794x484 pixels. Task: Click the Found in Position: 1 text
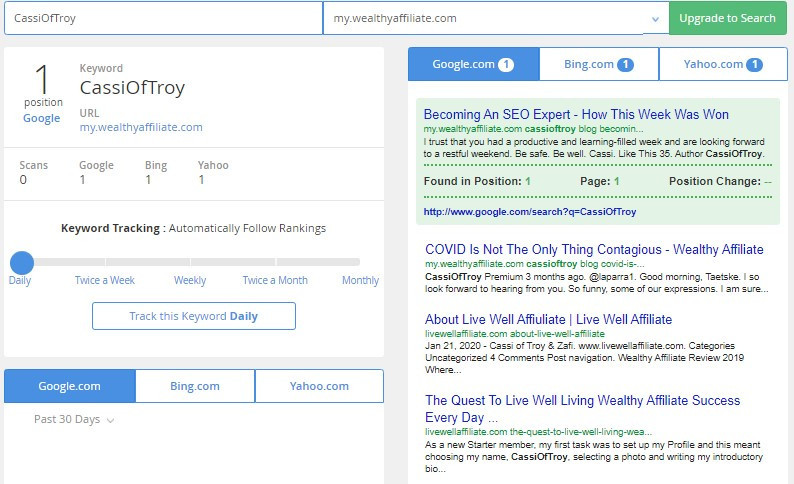point(477,181)
